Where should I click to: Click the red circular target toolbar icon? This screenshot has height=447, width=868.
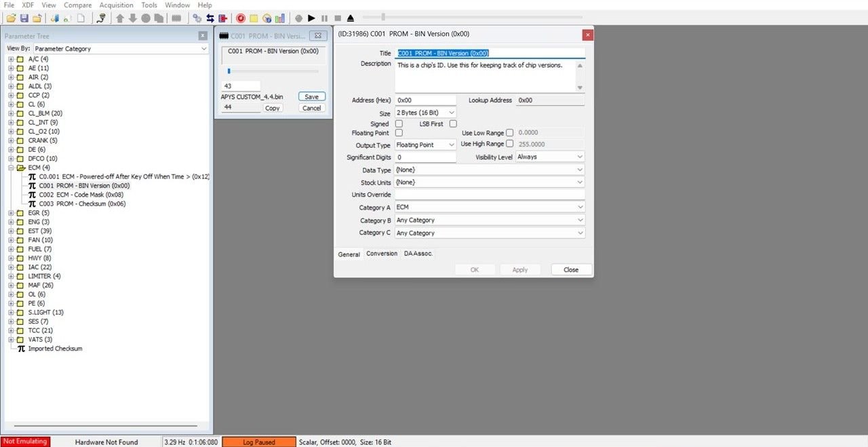[x=241, y=18]
